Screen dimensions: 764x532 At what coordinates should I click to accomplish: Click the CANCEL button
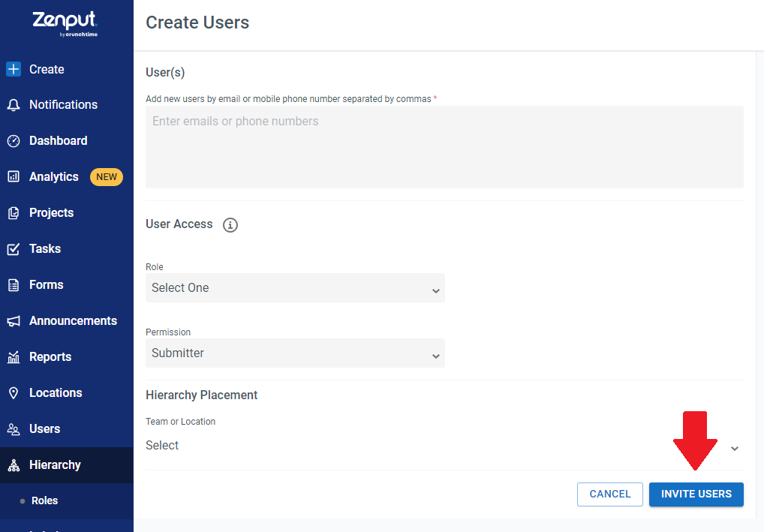pos(610,494)
